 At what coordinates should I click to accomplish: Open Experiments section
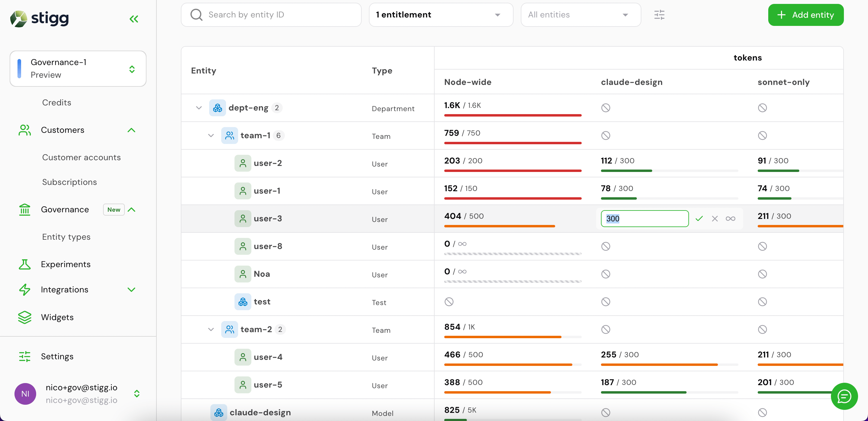[66, 264]
